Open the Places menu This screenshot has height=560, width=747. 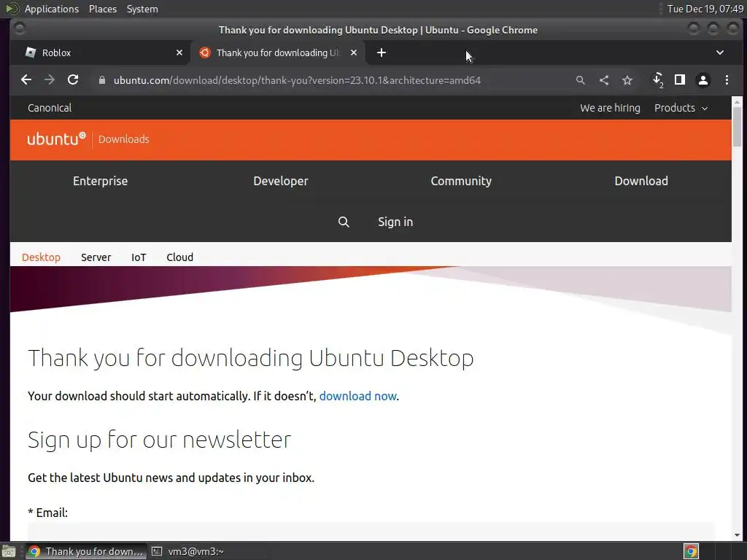103,9
